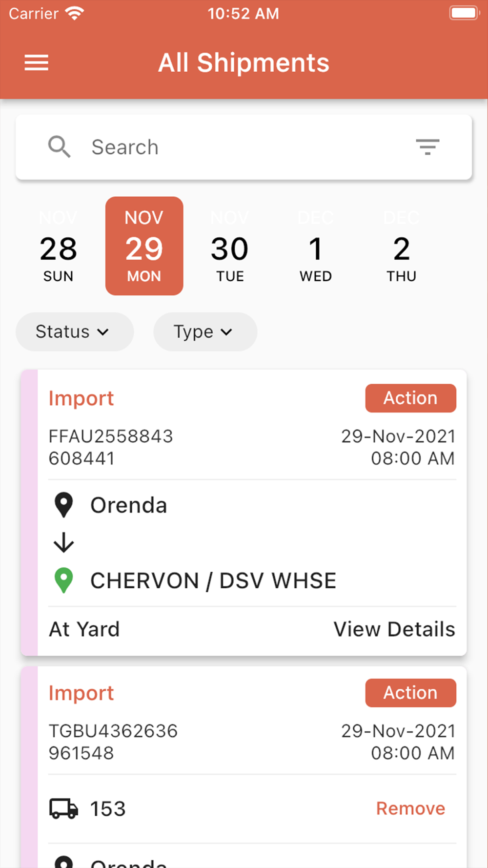The image size is (488, 868).
Task: Tap Action on FFAU2558843 shipment
Action: coord(410,398)
